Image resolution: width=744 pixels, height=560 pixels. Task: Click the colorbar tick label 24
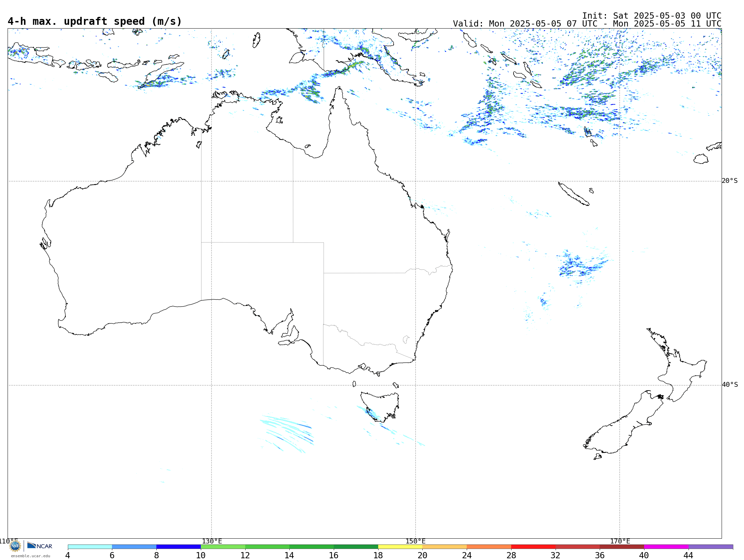click(x=467, y=556)
